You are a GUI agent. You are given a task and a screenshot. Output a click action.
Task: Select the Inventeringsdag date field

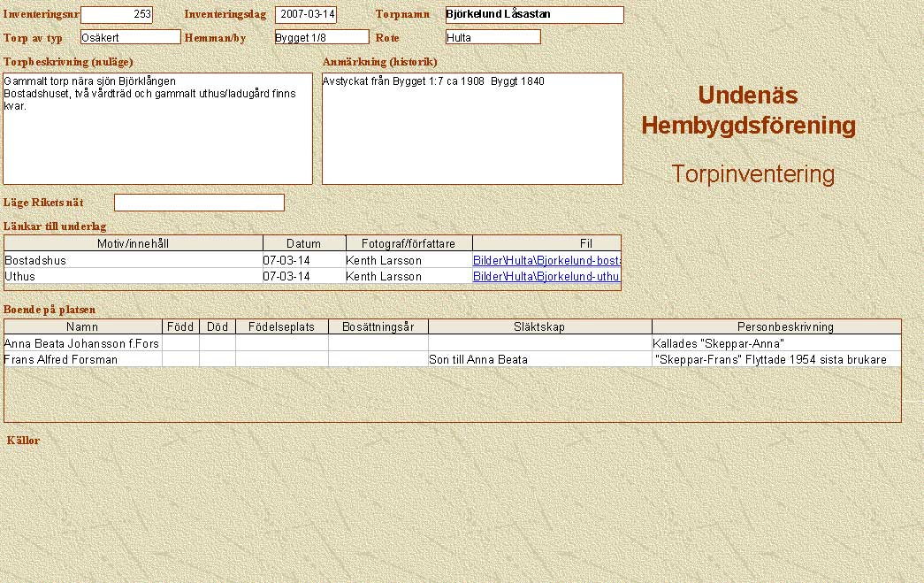[x=307, y=15]
